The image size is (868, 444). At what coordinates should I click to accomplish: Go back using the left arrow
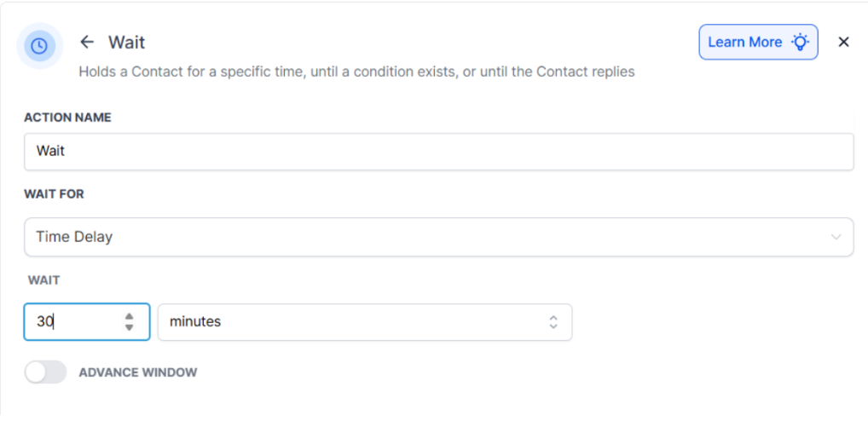(87, 42)
